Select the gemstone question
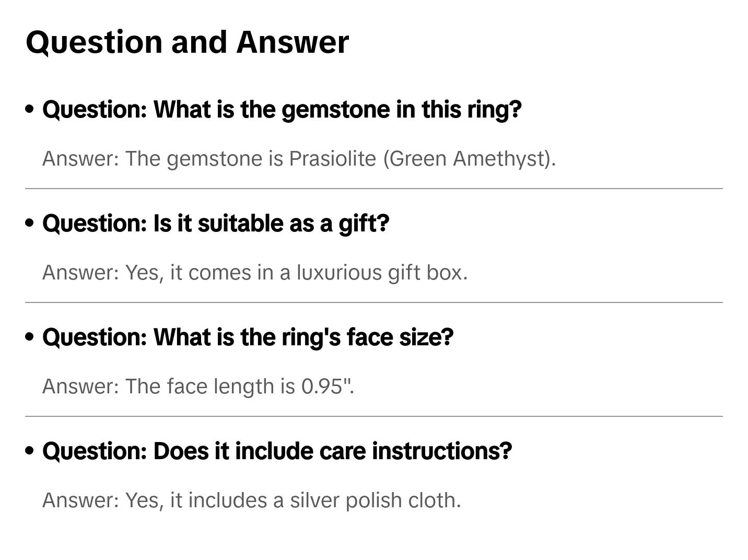This screenshot has width=748, height=560. pos(282,110)
